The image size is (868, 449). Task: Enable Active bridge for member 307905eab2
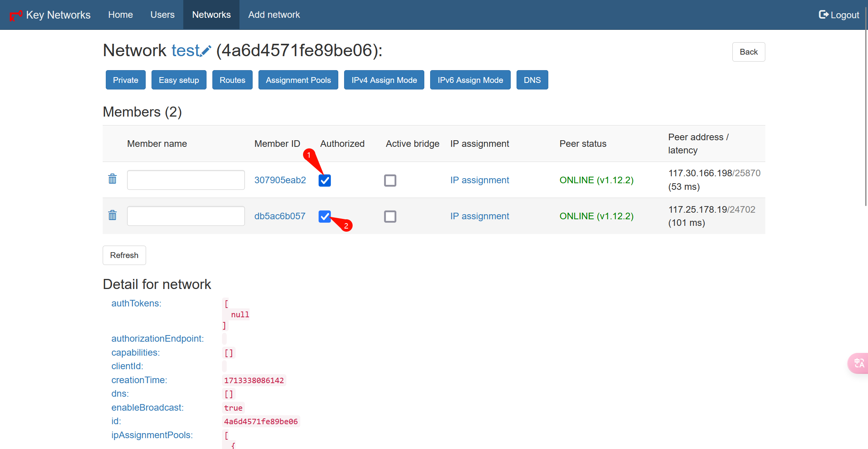coord(390,181)
